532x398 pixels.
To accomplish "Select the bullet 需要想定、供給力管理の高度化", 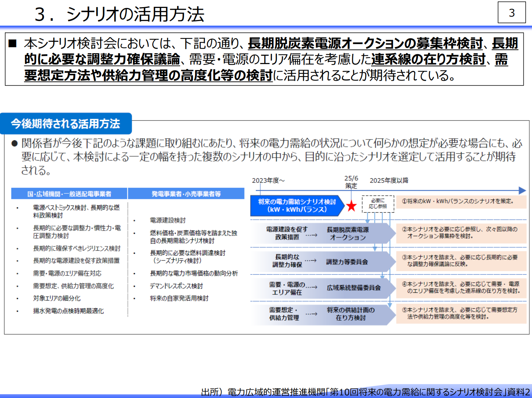I will click(x=73, y=286).
